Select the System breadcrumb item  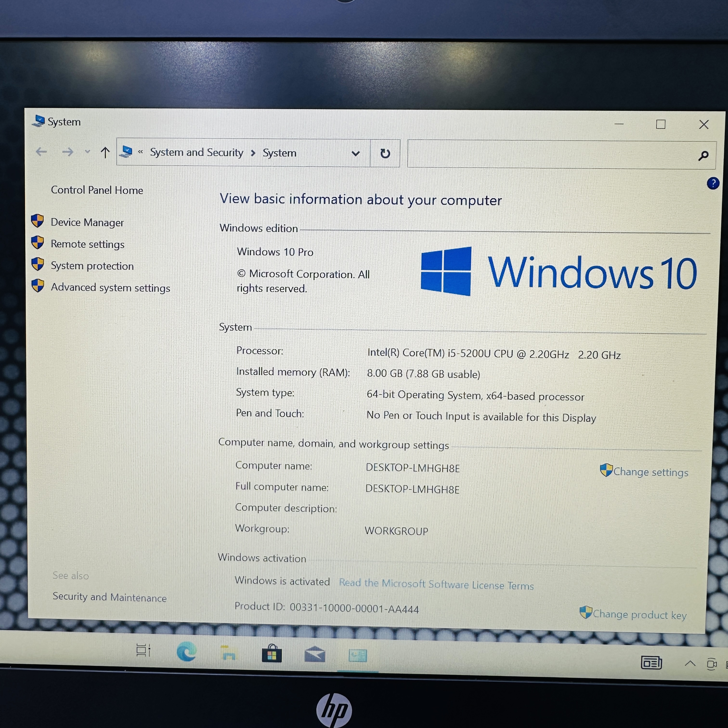(x=279, y=153)
